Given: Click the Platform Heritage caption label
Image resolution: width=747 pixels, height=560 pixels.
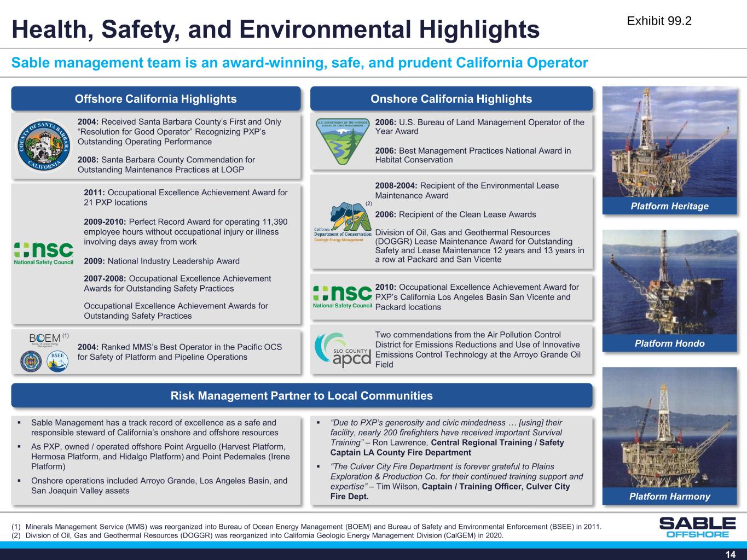Looking at the screenshot, I should [669, 206].
